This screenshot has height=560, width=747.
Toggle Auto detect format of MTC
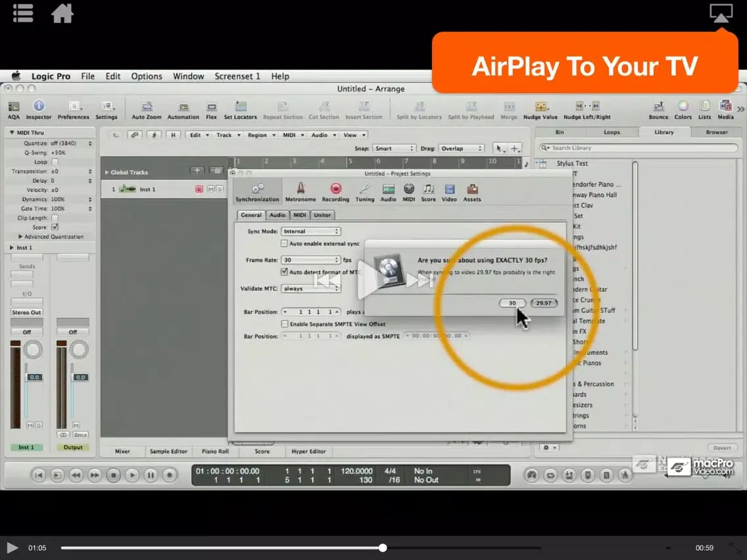pos(285,271)
